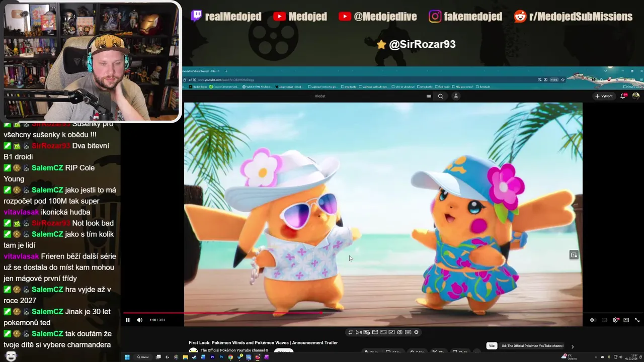Click the Vytvořit create button
The image size is (644, 362).
tap(604, 96)
